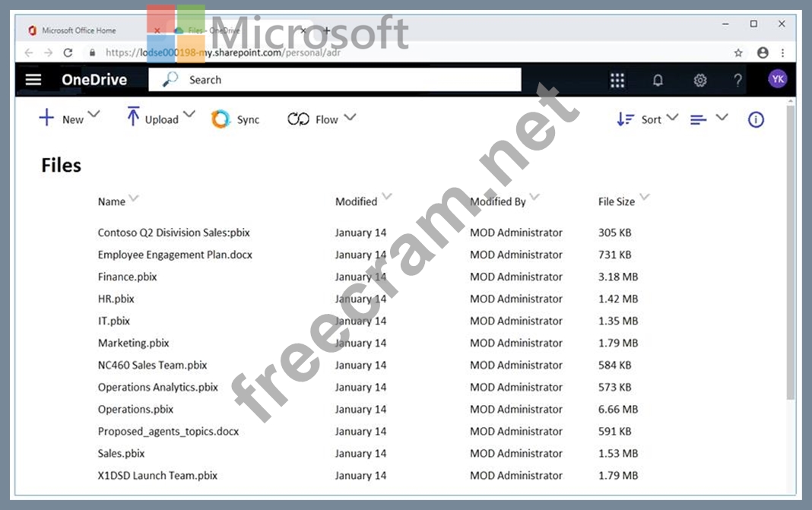
Task: Expand the view options chevron
Action: (x=722, y=117)
